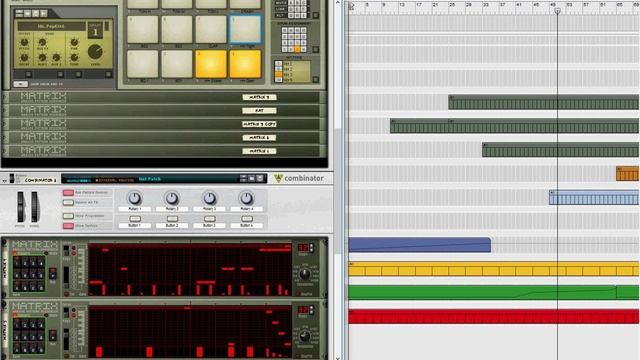This screenshot has width=640, height=360.
Task: Click blue-highlighted Kong pad 8
Action: coord(245,29)
